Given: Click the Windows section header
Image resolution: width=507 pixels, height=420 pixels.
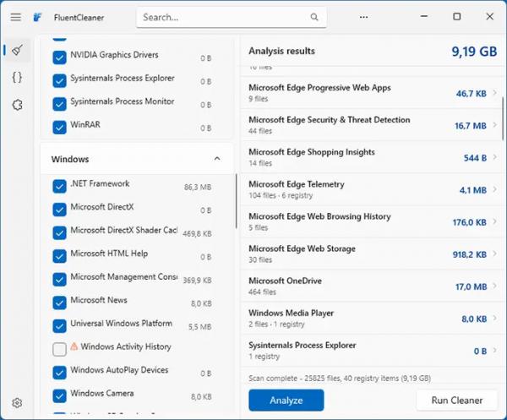Looking at the screenshot, I should coord(136,159).
